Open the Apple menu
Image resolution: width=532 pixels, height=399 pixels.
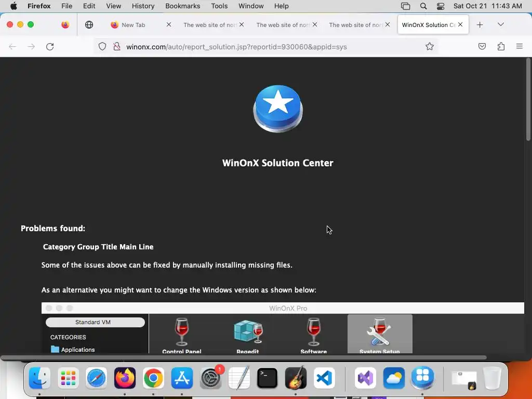pos(14,6)
